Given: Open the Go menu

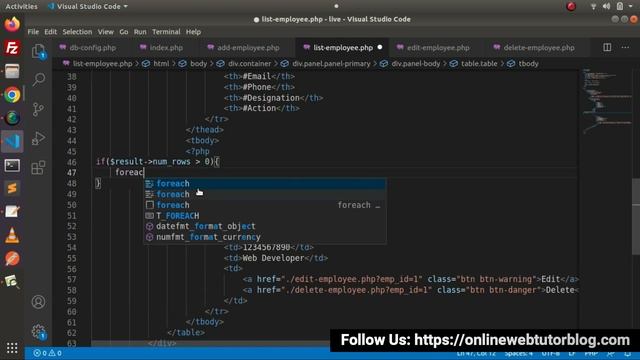Looking at the screenshot, I should coord(124,32).
